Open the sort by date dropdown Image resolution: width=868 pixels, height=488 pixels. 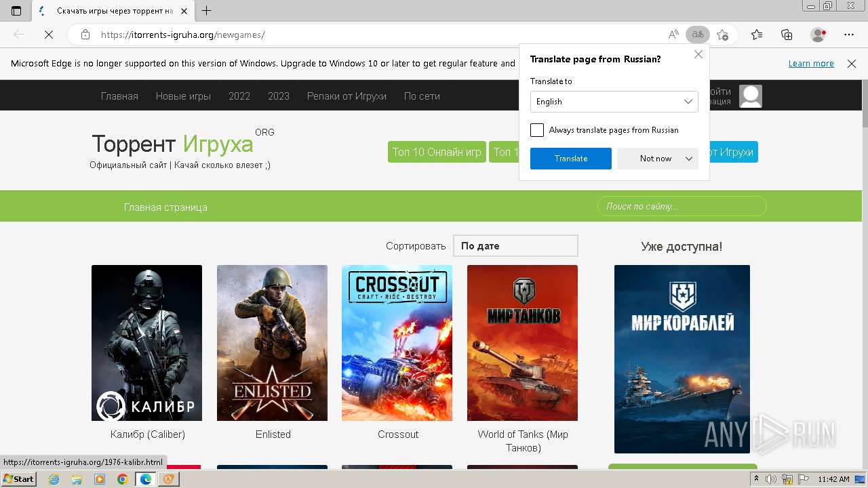(x=515, y=246)
